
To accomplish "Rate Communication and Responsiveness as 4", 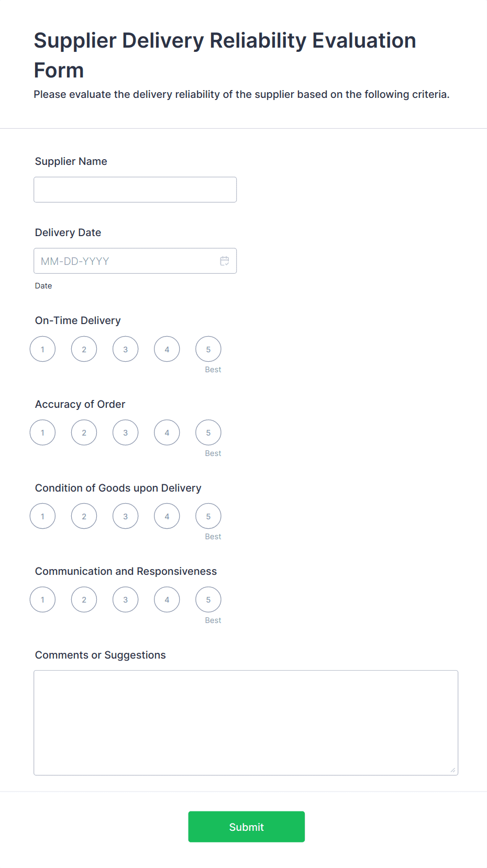I will coord(167,600).
